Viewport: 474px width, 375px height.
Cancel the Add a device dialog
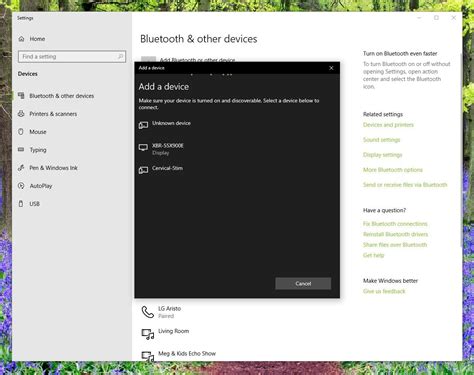tap(303, 284)
